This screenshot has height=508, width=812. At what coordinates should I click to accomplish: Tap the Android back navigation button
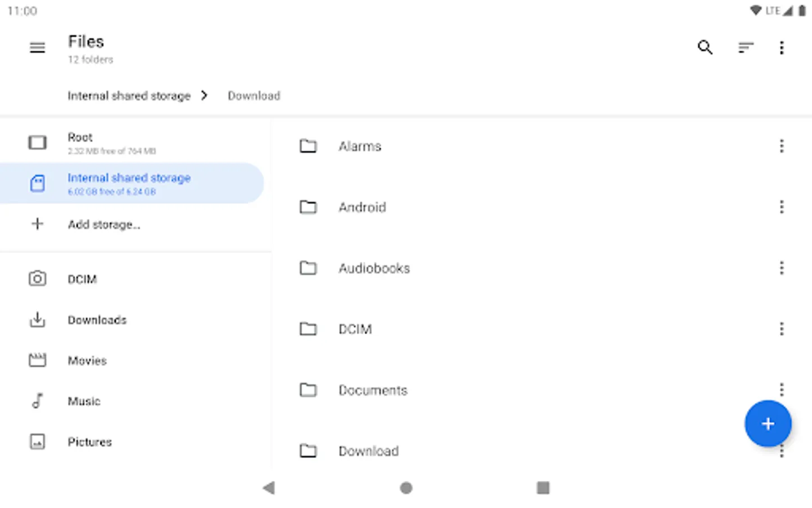point(268,488)
